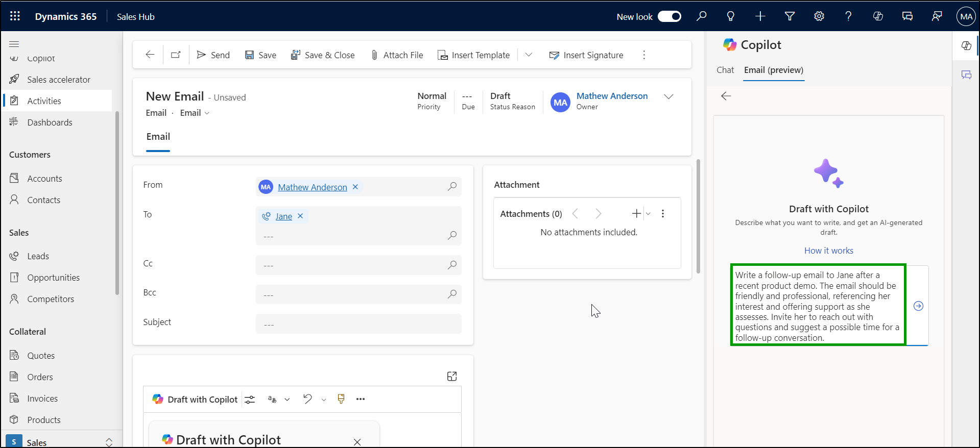
Task: Go to next attachments page
Action: 599,214
